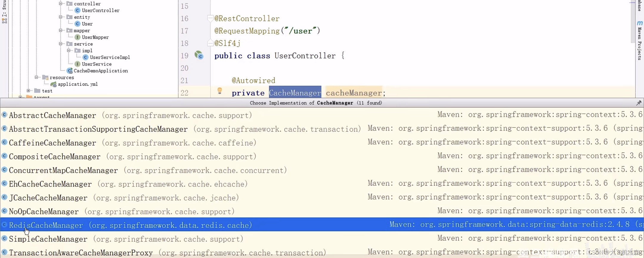Click the @Slf4j annotation

[227, 43]
